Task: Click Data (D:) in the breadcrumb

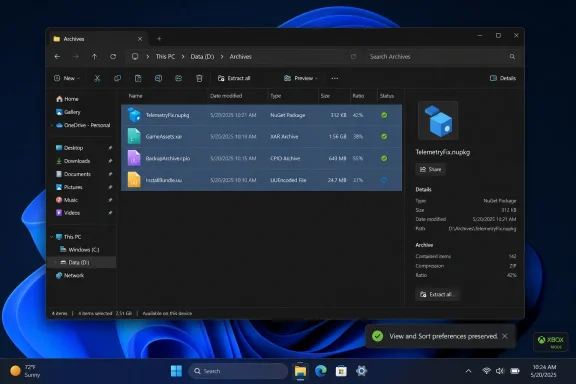Action: 202,57
